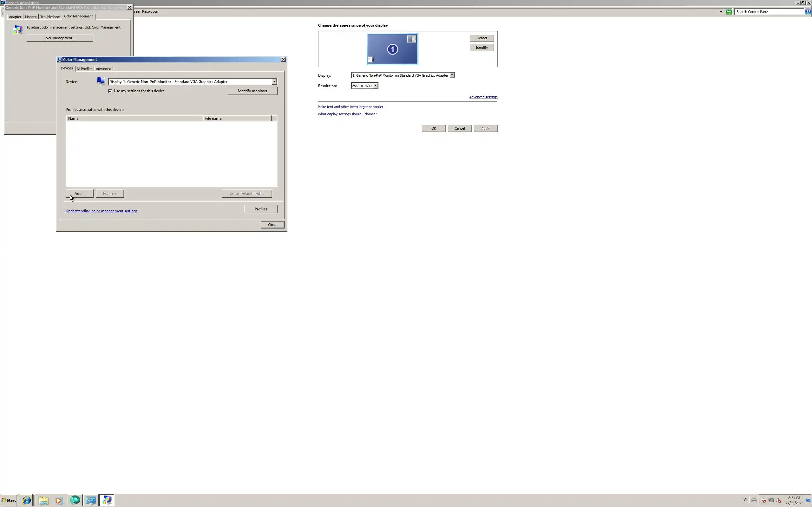Click the Color Management taskbar icon
The width and height of the screenshot is (812, 507).
click(107, 500)
